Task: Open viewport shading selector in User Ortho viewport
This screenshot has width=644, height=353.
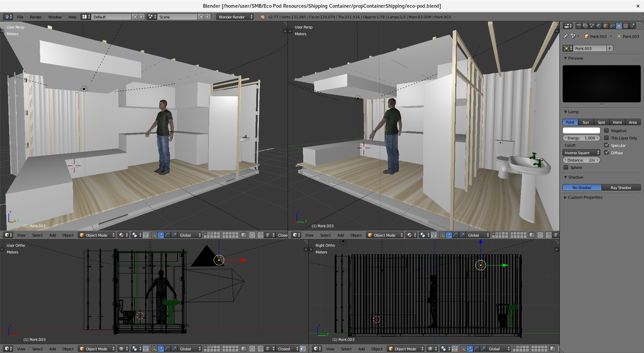Action: coord(123,349)
